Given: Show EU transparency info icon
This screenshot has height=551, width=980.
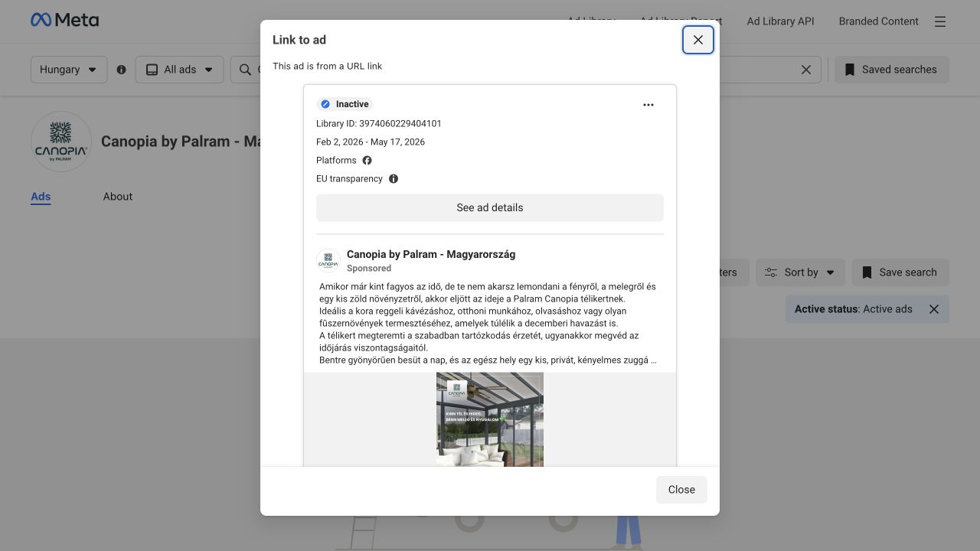Looking at the screenshot, I should 394,178.
